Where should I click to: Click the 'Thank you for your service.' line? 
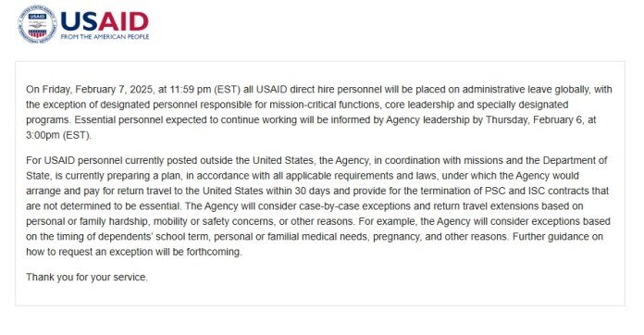pyautogui.click(x=87, y=277)
